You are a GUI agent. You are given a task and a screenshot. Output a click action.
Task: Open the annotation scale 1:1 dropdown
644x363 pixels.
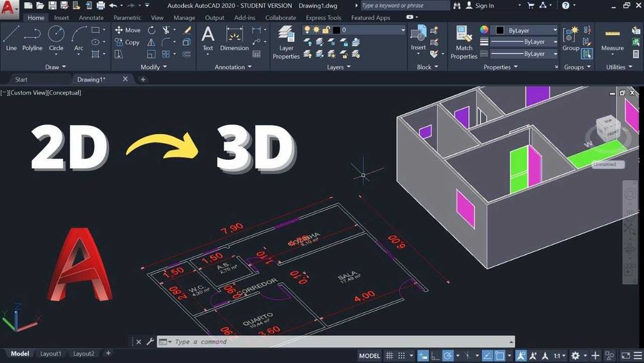(x=559, y=356)
